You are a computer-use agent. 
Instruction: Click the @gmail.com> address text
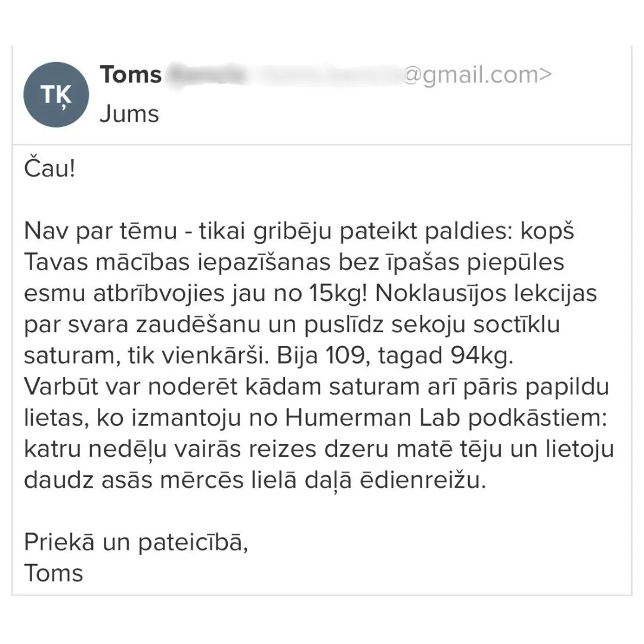478,75
